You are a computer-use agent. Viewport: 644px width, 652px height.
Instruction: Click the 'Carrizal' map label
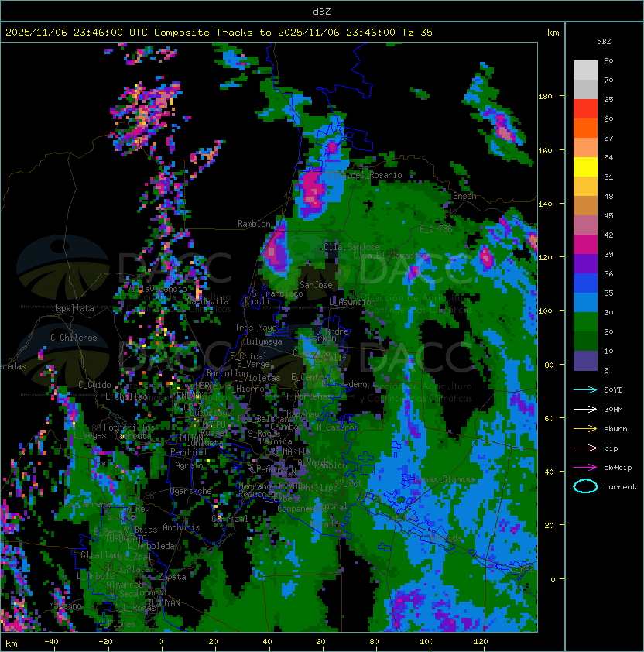point(230,519)
